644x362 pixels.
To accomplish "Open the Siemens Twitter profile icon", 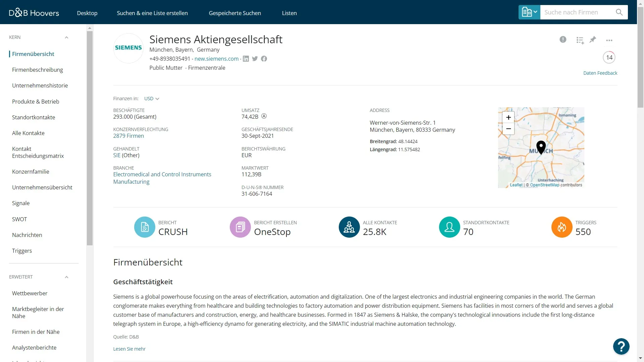I will [x=255, y=59].
